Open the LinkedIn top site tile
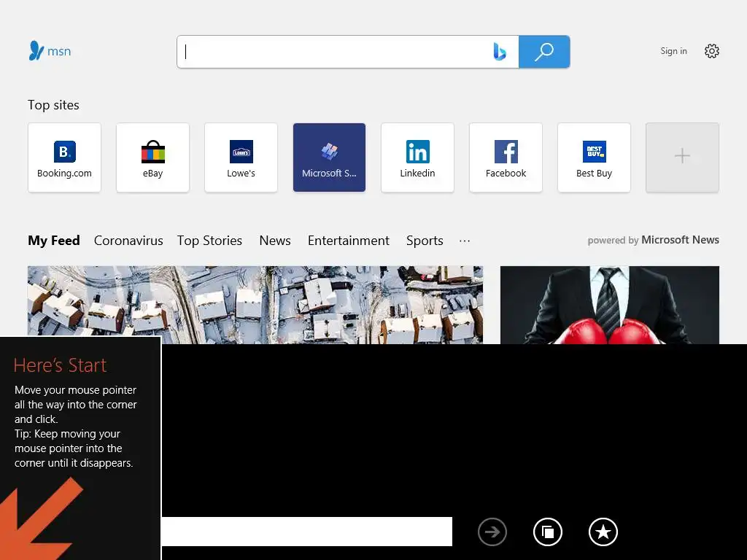 [x=417, y=157]
